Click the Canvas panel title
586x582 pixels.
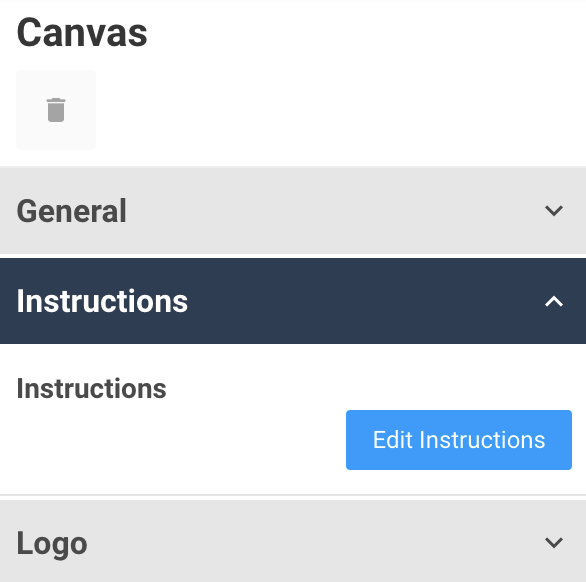82,33
